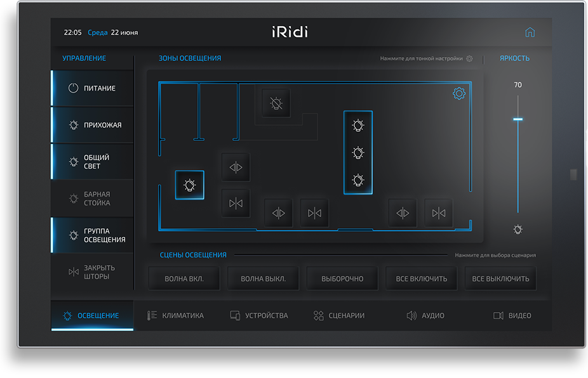Open curtains with upper left curtain-open icon

click(x=236, y=167)
